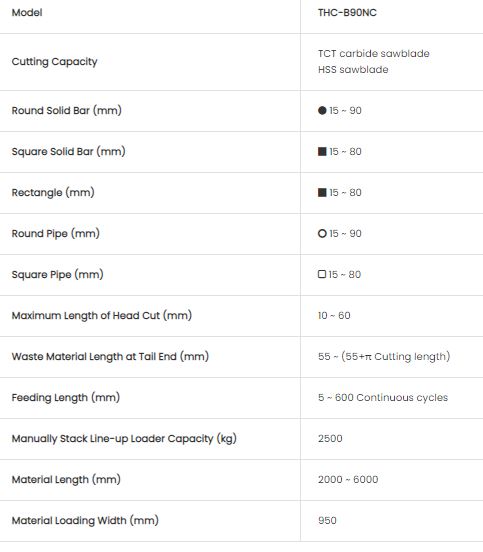
Task: Select the 2000 ~ 6000 material length value
Action: click(348, 479)
